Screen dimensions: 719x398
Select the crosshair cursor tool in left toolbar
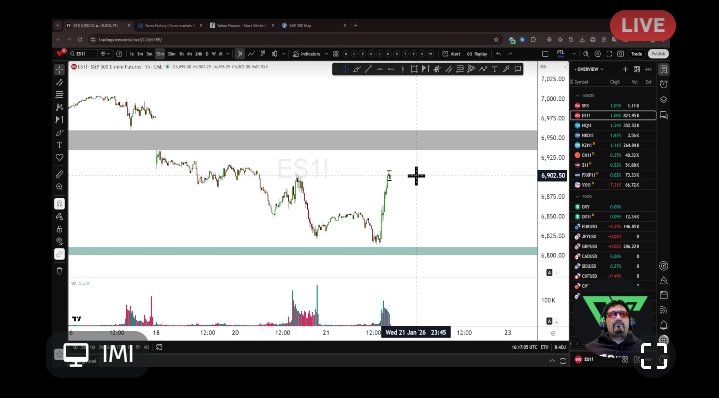(x=59, y=70)
